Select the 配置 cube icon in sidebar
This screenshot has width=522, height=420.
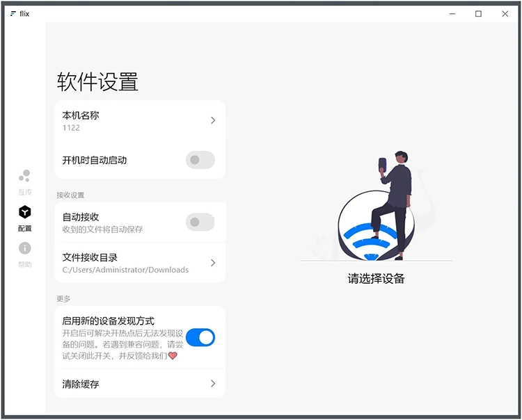coord(24,212)
